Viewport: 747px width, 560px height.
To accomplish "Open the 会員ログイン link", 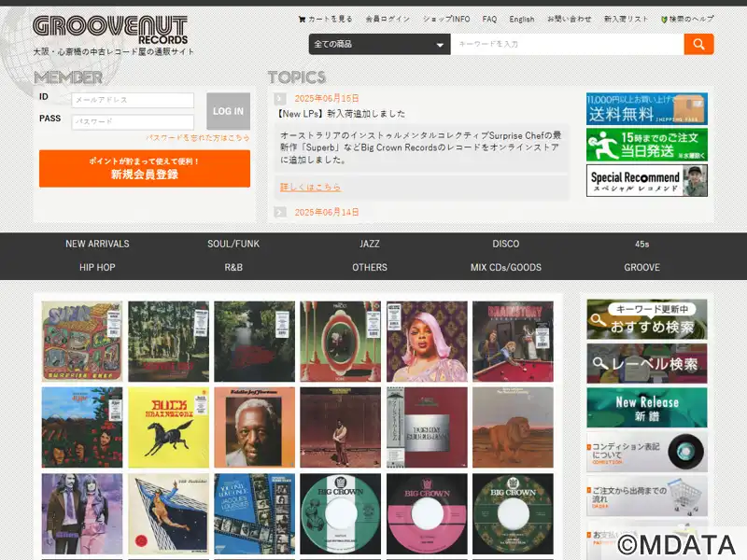I will click(388, 19).
